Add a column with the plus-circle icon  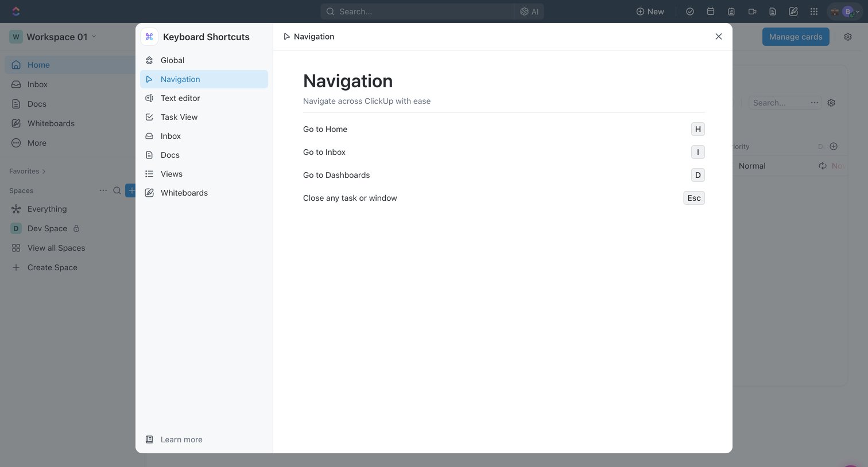[x=834, y=146]
